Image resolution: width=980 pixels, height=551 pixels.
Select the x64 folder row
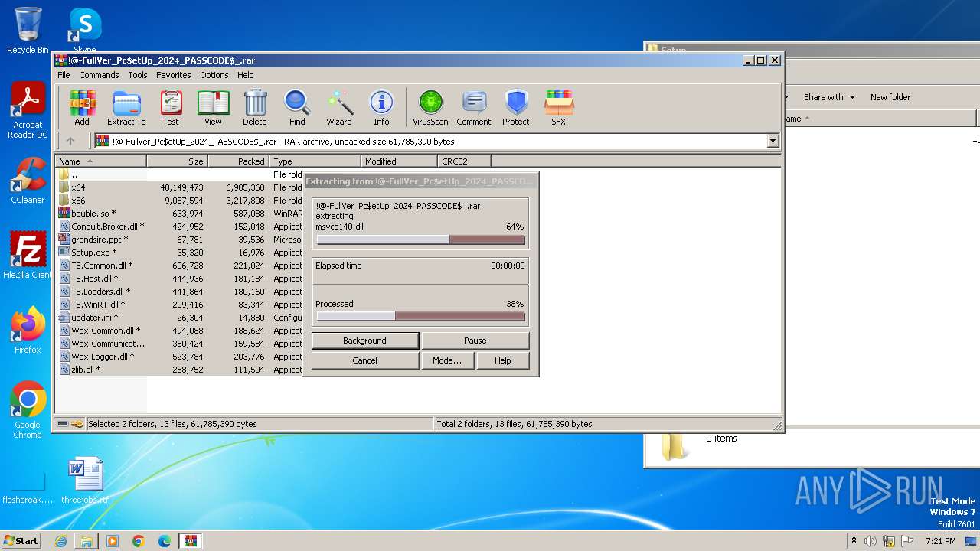coord(180,187)
